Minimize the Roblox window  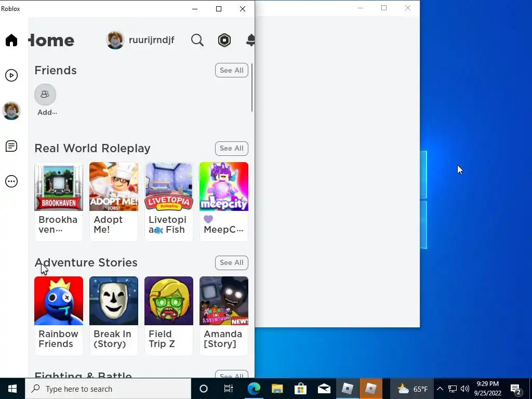(x=195, y=9)
